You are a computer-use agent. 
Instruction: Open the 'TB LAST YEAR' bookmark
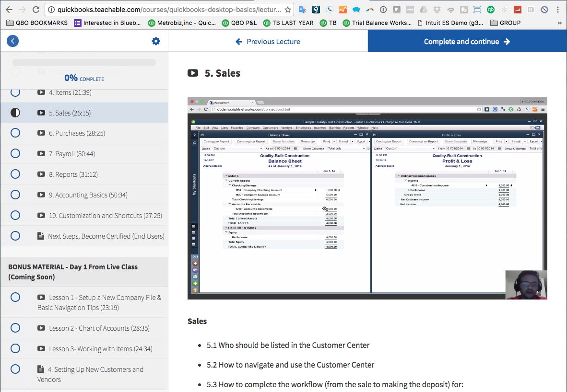(x=288, y=23)
